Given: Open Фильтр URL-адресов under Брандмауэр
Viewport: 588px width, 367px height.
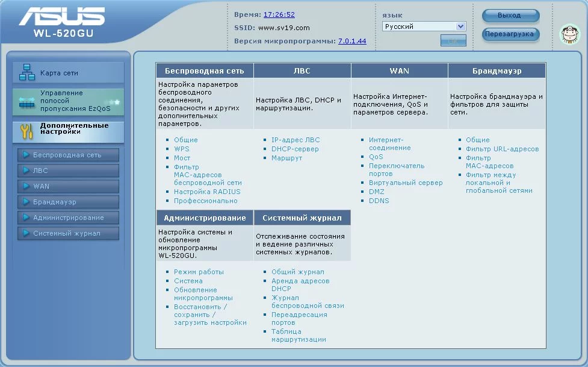Looking at the screenshot, I should (x=502, y=149).
